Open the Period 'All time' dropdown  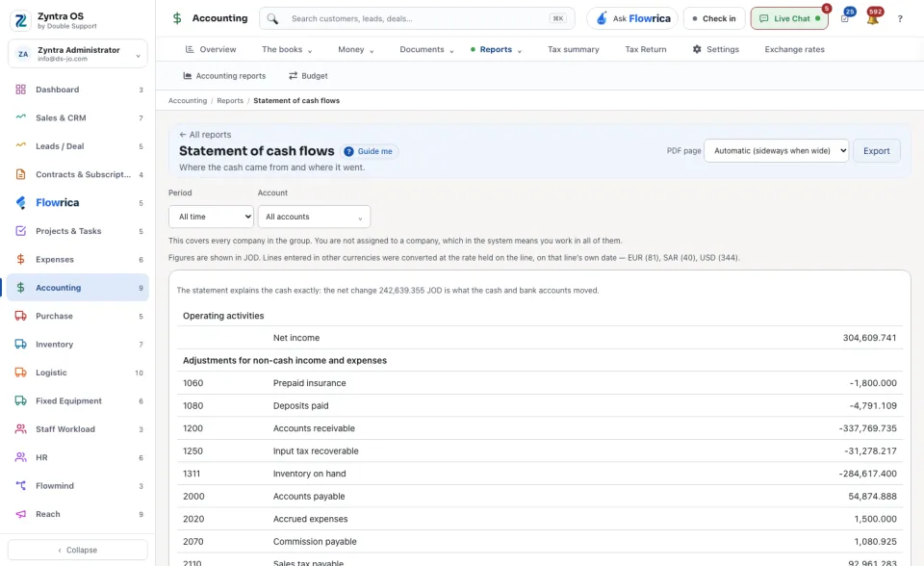click(x=211, y=217)
